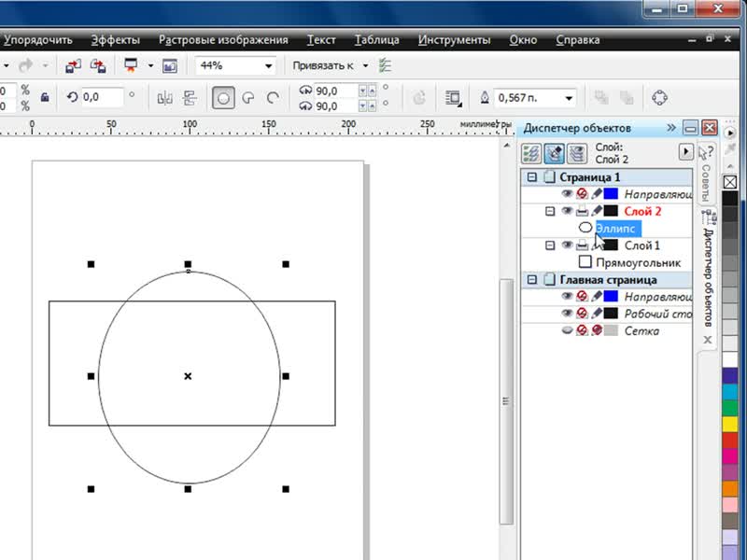Image resolution: width=747 pixels, height=560 pixels.
Task: Open the outline width 0,567 п. dropdown
Action: click(x=569, y=99)
